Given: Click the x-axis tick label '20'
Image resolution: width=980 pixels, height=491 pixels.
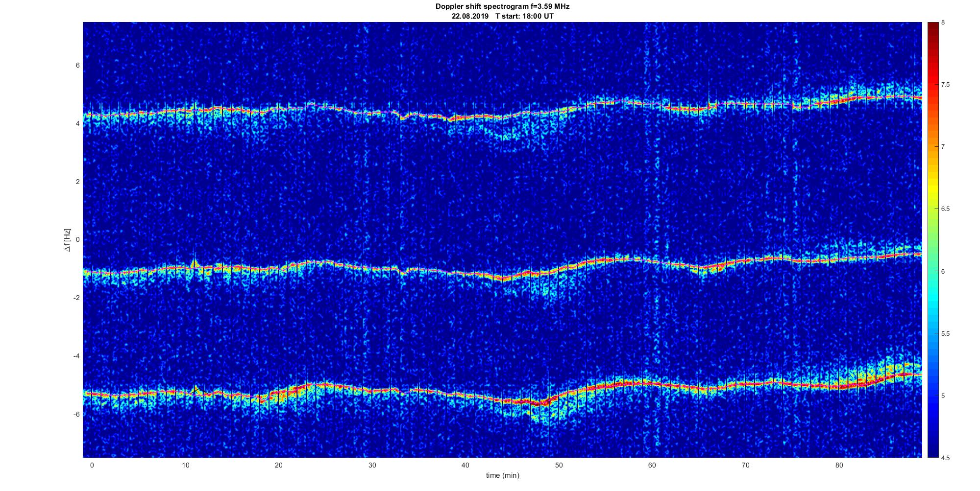Looking at the screenshot, I should coord(279,465).
